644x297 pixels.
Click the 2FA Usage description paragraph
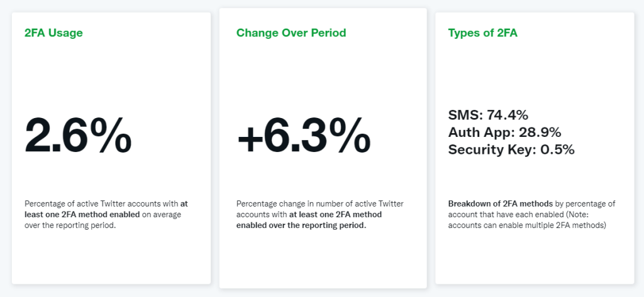(x=107, y=215)
